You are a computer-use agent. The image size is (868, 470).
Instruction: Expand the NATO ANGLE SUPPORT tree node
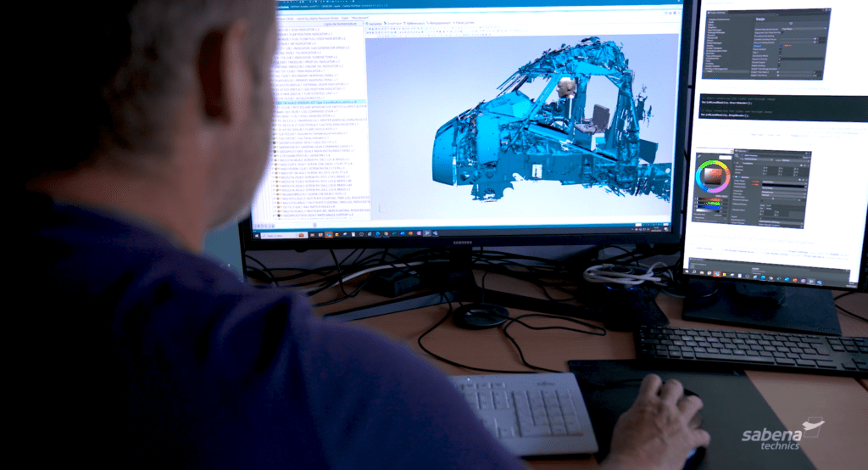click(x=275, y=215)
